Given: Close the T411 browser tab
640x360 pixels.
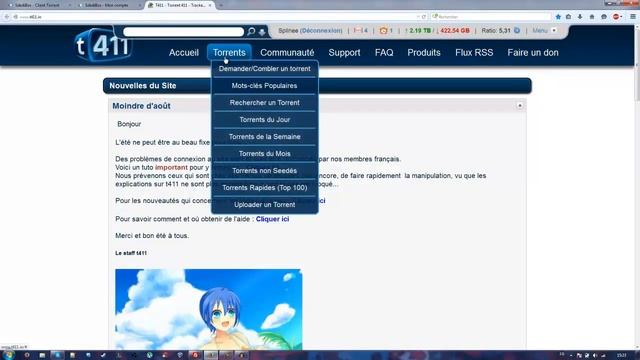Looking at the screenshot, I should (x=210, y=5).
